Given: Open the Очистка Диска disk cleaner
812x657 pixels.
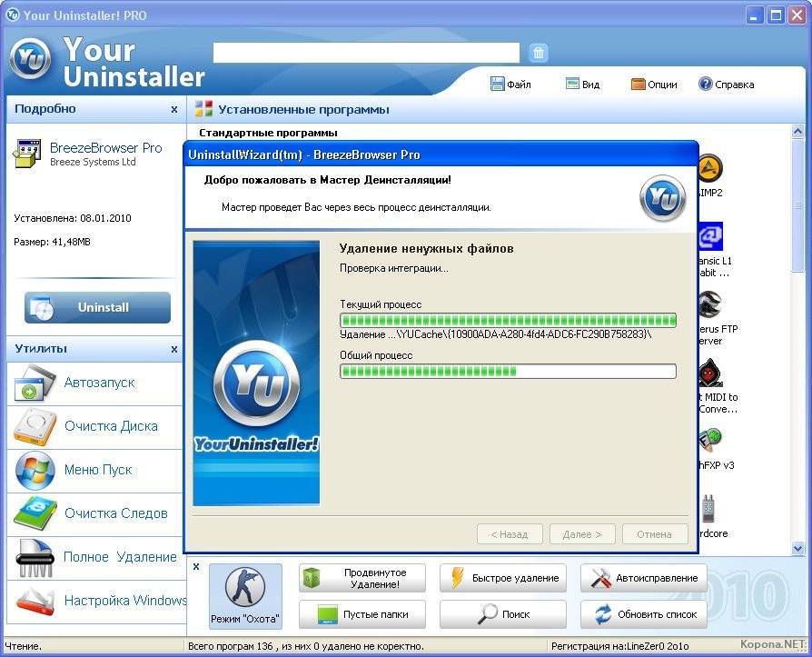Looking at the screenshot, I should click(x=95, y=427).
